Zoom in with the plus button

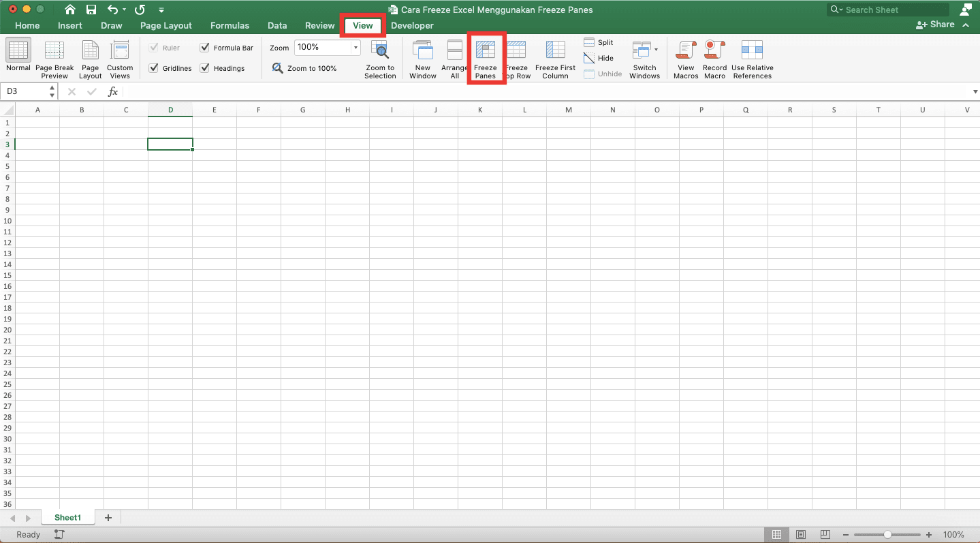[x=929, y=535]
